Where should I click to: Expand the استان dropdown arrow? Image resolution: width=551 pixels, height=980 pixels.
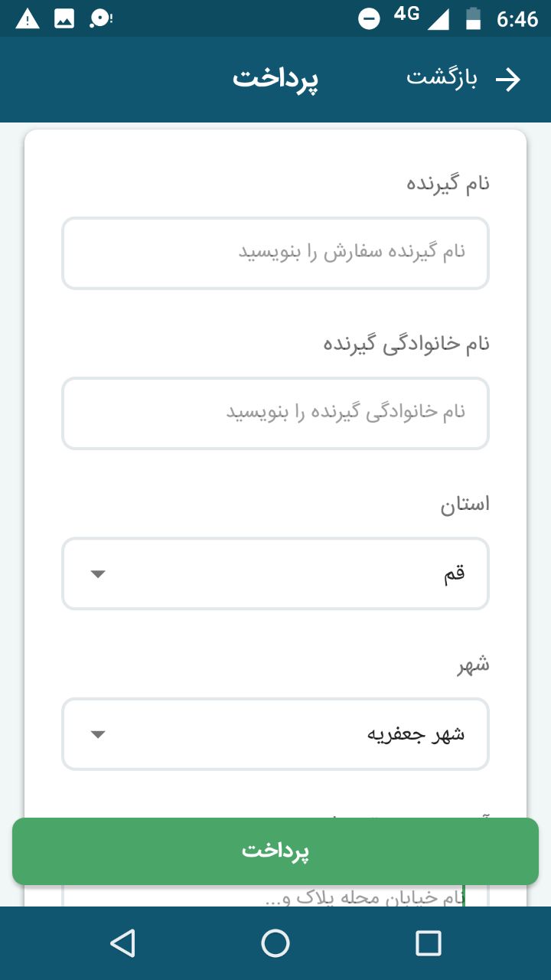pyautogui.click(x=98, y=574)
